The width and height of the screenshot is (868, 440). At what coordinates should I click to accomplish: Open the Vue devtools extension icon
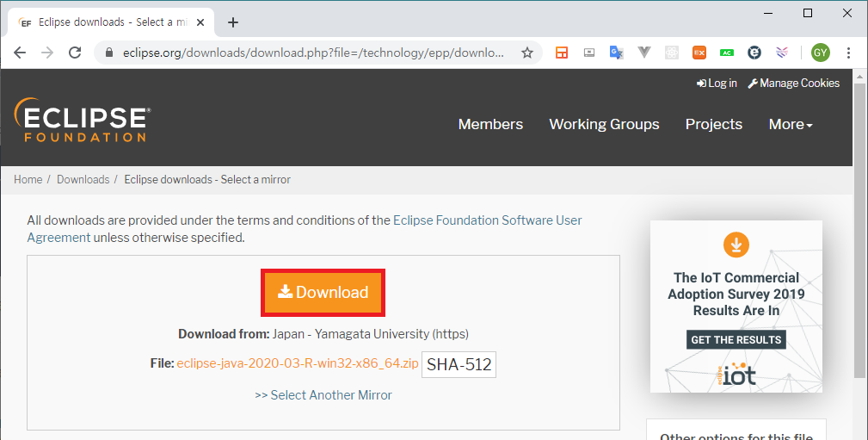pyautogui.click(x=643, y=53)
